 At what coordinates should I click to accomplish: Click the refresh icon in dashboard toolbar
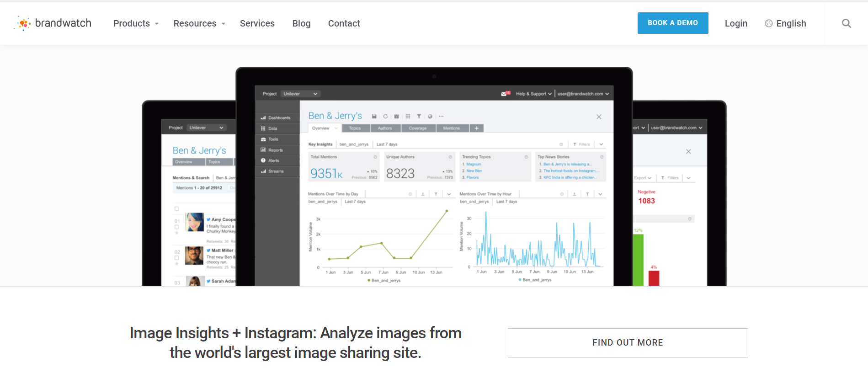point(385,116)
